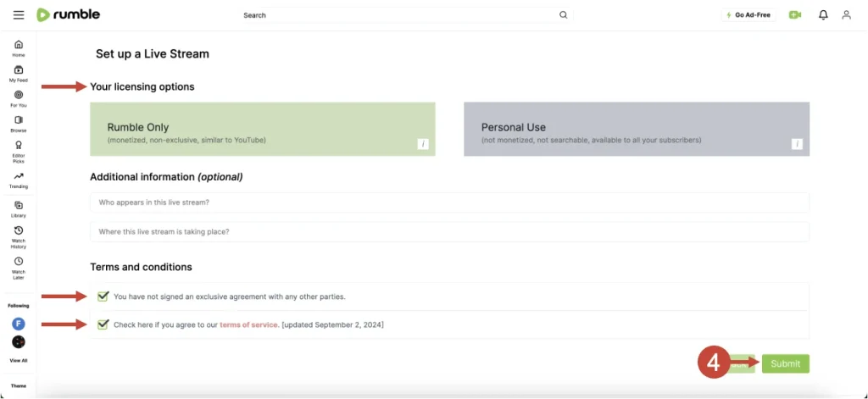868x399 pixels.
Task: Click the Go Ad-Free button
Action: [x=748, y=15]
